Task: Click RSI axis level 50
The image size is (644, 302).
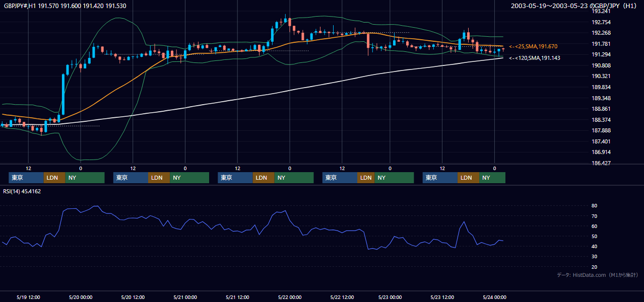Action: tap(594, 236)
